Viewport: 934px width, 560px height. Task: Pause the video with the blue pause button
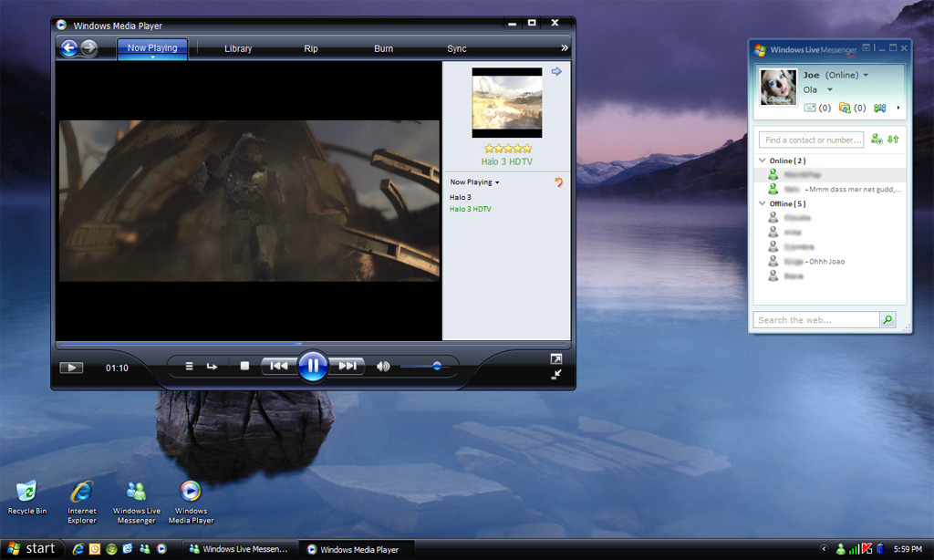click(x=312, y=366)
